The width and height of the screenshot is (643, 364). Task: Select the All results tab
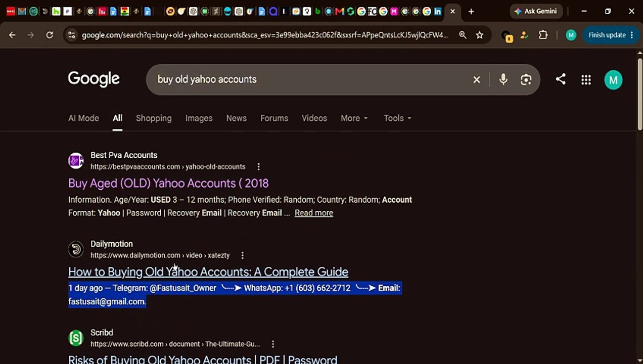point(117,118)
